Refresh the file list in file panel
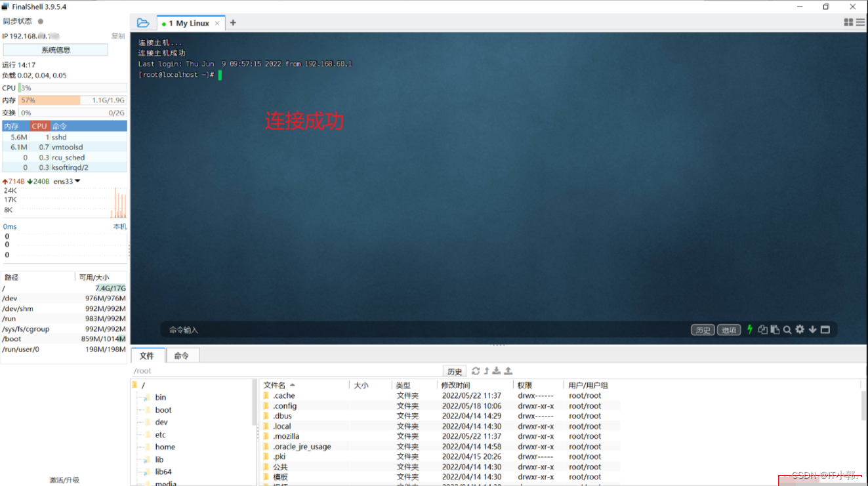The width and height of the screenshot is (868, 486). point(476,371)
